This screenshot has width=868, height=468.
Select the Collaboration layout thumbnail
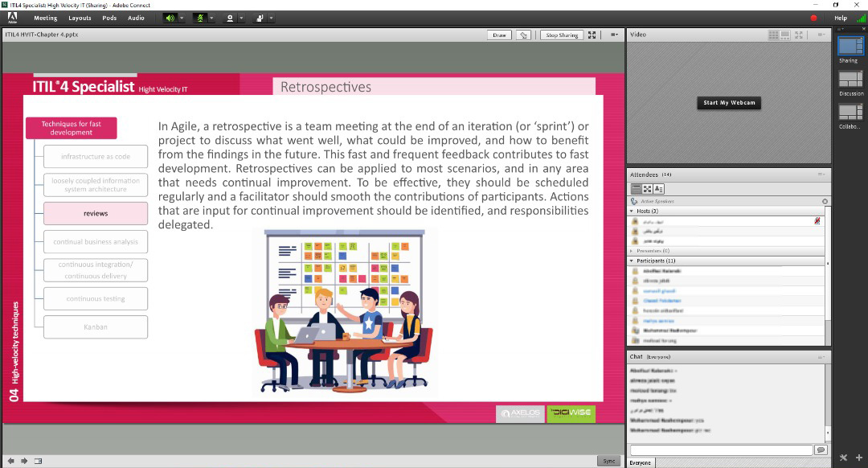850,113
